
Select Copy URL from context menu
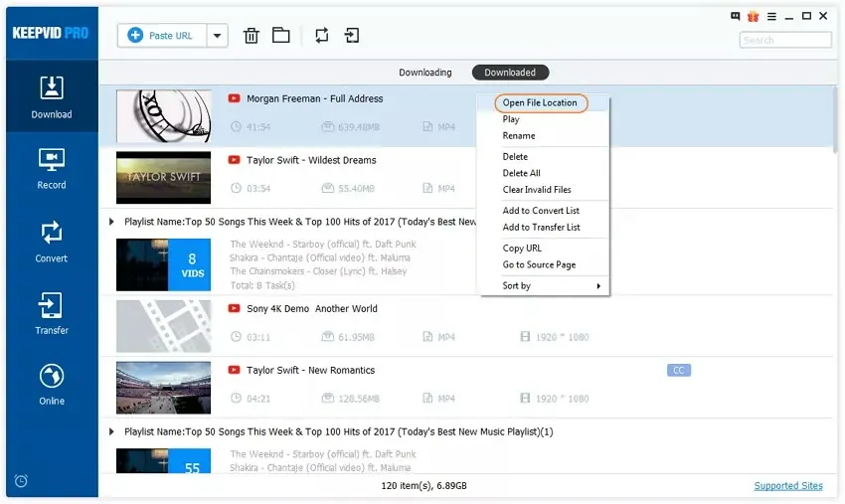[545, 248]
